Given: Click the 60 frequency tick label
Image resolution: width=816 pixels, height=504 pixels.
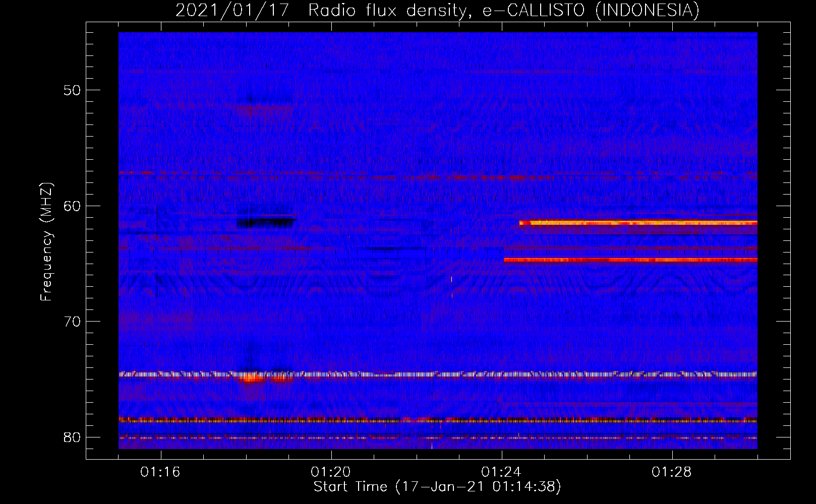Looking at the screenshot, I should coord(73,206).
